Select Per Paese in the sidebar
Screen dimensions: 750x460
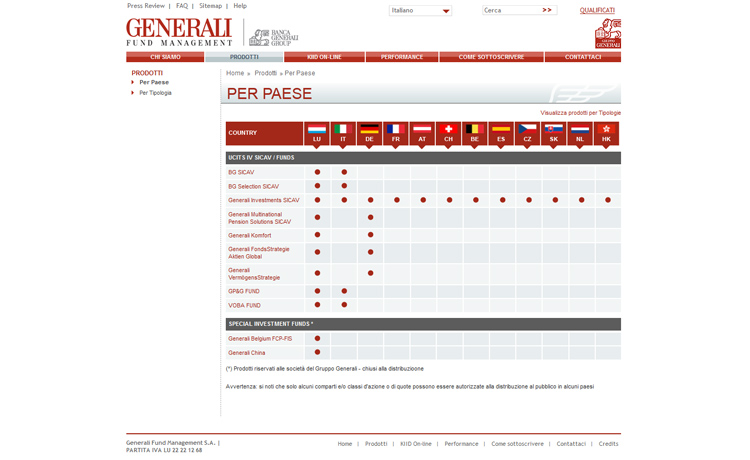point(154,82)
